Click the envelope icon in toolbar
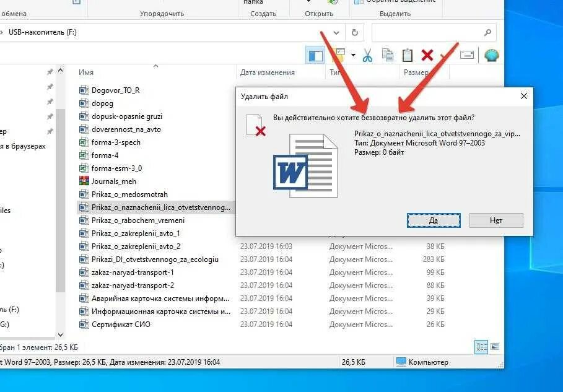563x392 pixels. coord(467,55)
